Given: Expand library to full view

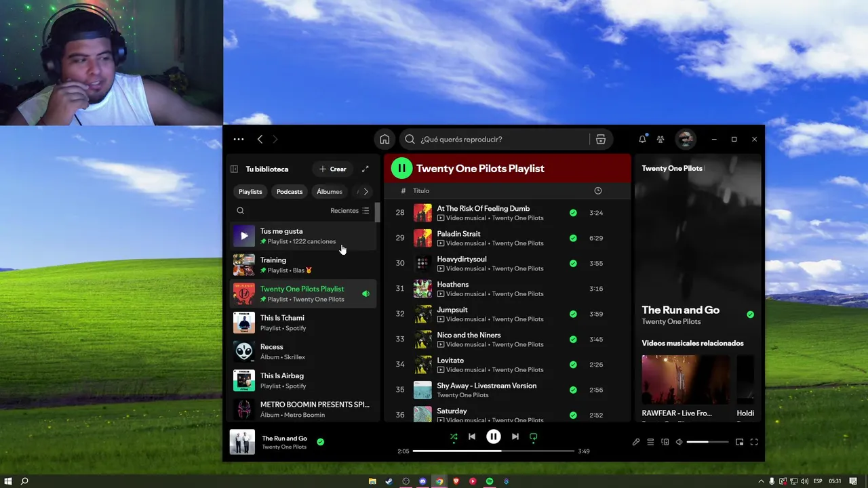Looking at the screenshot, I should (x=365, y=169).
